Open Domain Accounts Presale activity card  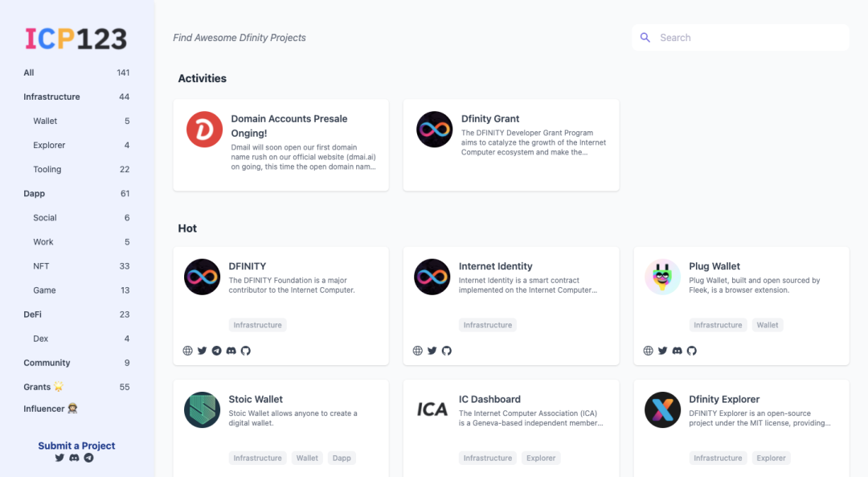[x=281, y=145]
